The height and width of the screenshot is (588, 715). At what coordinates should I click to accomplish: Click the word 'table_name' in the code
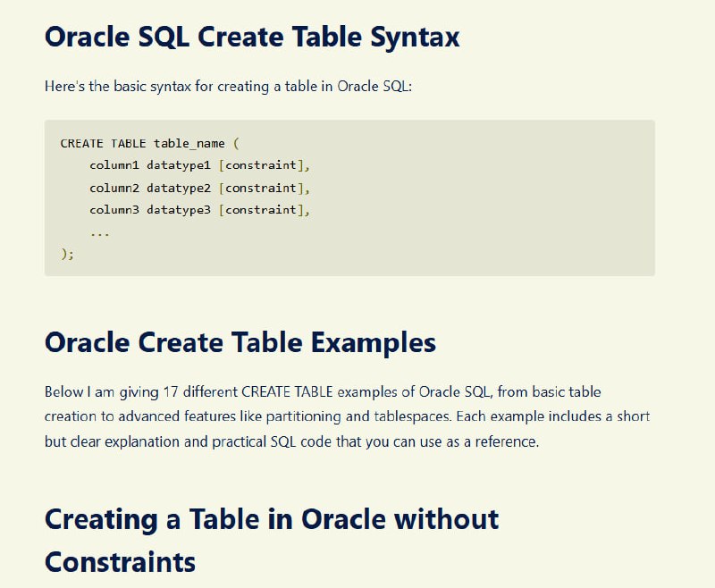pyautogui.click(x=189, y=144)
